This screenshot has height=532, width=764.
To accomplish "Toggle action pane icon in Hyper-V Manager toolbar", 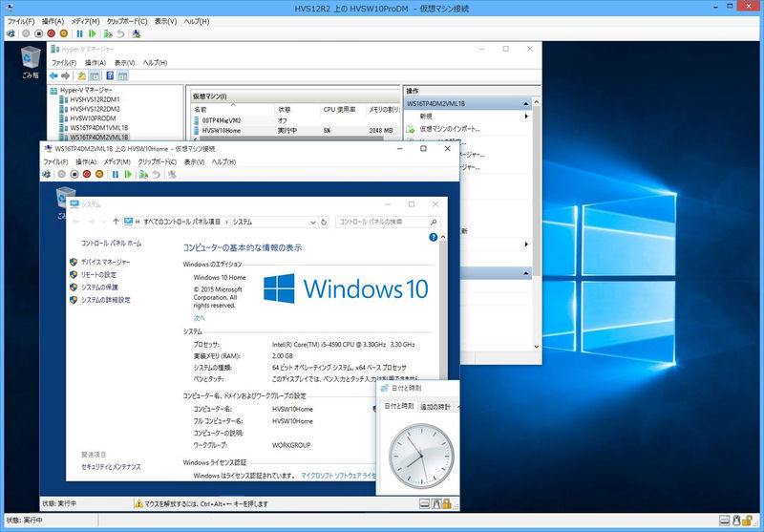I will [x=123, y=76].
